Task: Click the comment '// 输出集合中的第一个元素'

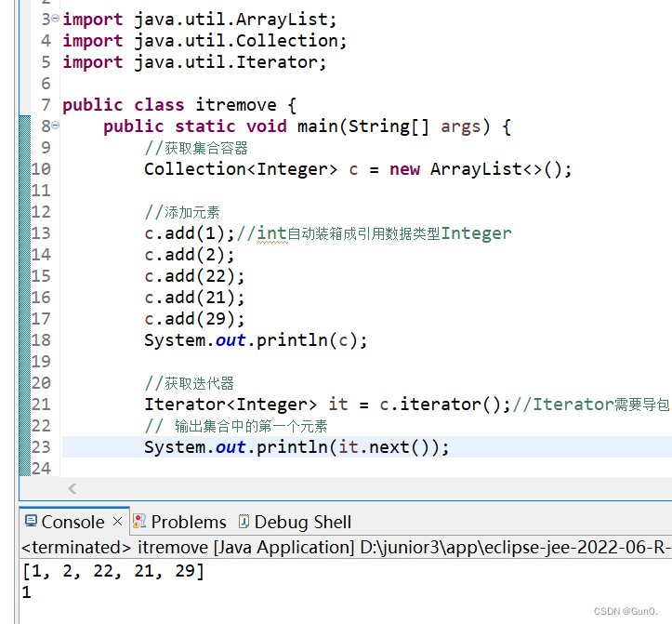Action: 236,426
